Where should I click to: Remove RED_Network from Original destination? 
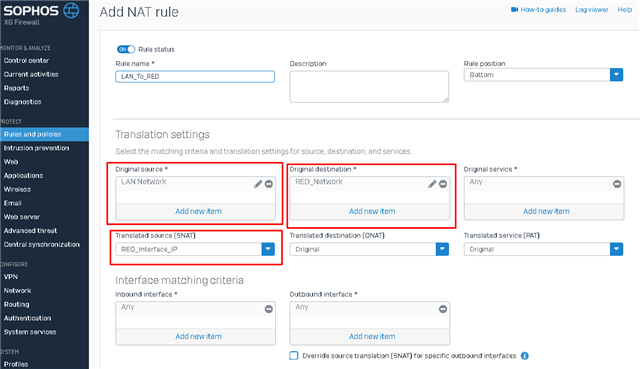pyautogui.click(x=443, y=184)
